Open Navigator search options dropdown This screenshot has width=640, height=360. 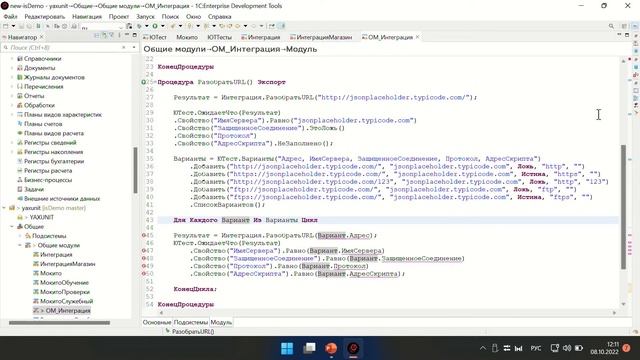tap(133, 47)
